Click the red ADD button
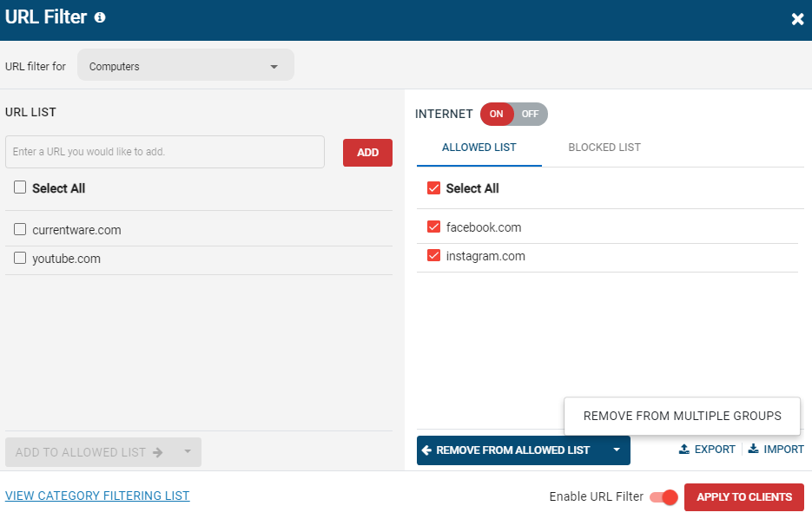This screenshot has width=812, height=519. click(x=367, y=153)
